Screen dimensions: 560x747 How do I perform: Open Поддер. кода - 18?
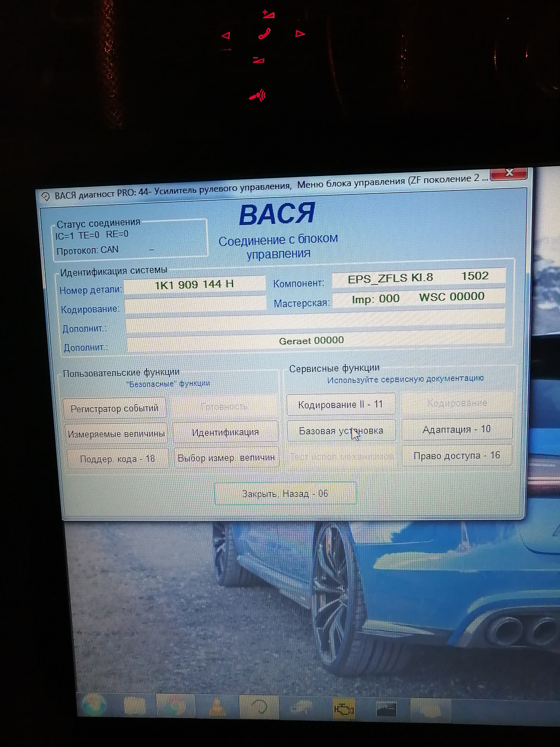tap(117, 459)
